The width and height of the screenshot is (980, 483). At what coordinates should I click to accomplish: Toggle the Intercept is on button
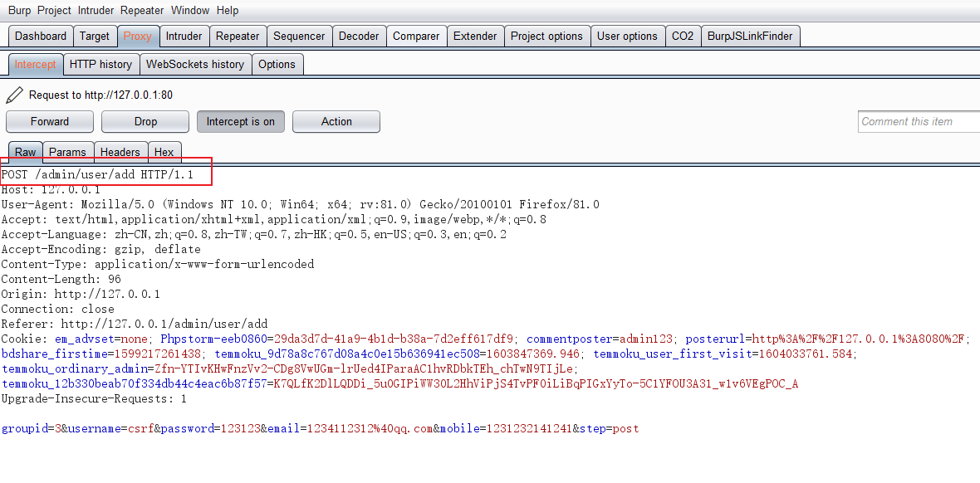point(241,122)
